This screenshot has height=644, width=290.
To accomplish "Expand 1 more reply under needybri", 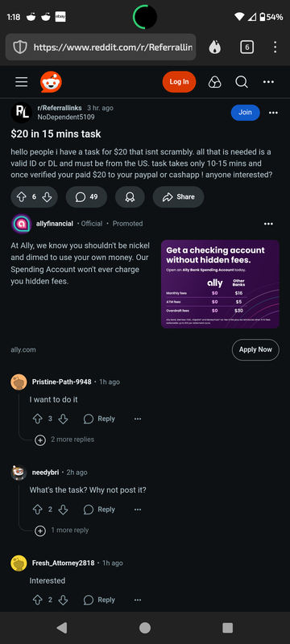I will [62, 530].
